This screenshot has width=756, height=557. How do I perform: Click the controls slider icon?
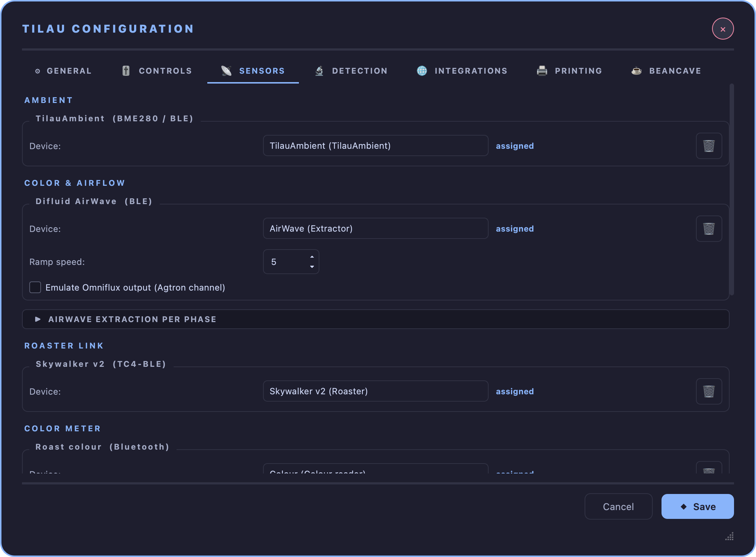click(126, 71)
